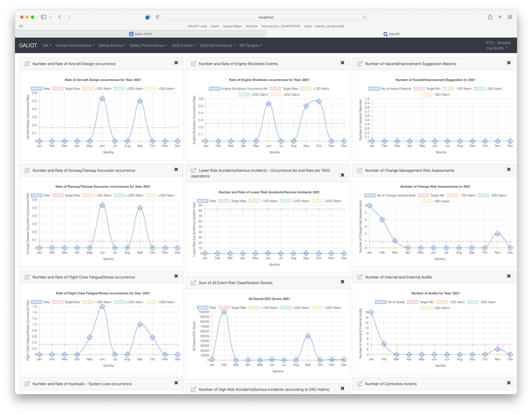Switch to the GALIOT browser tab
Image resolution: width=532 pixels, height=414 pixels.
coord(391,34)
